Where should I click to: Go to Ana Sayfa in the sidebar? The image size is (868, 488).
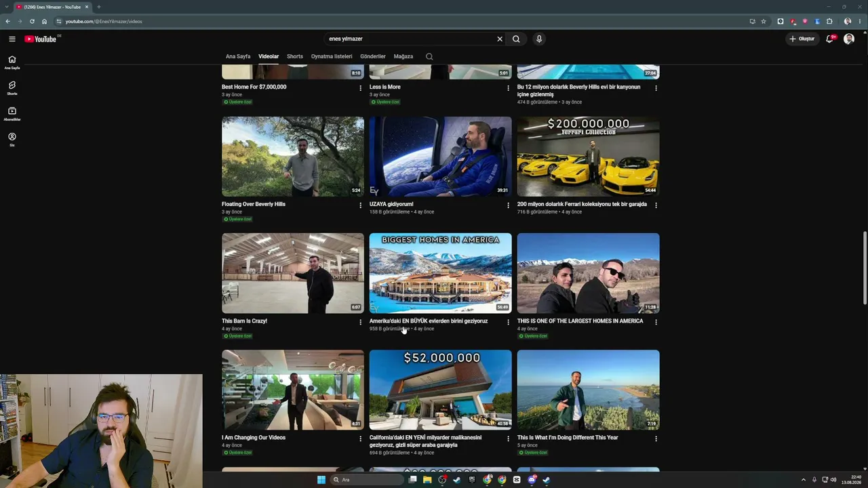12,62
